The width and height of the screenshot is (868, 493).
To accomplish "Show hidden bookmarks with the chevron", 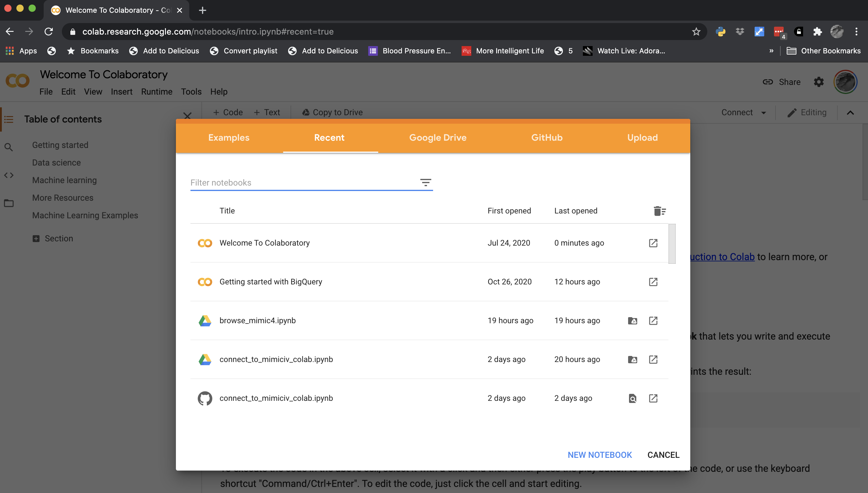I will tap(771, 51).
